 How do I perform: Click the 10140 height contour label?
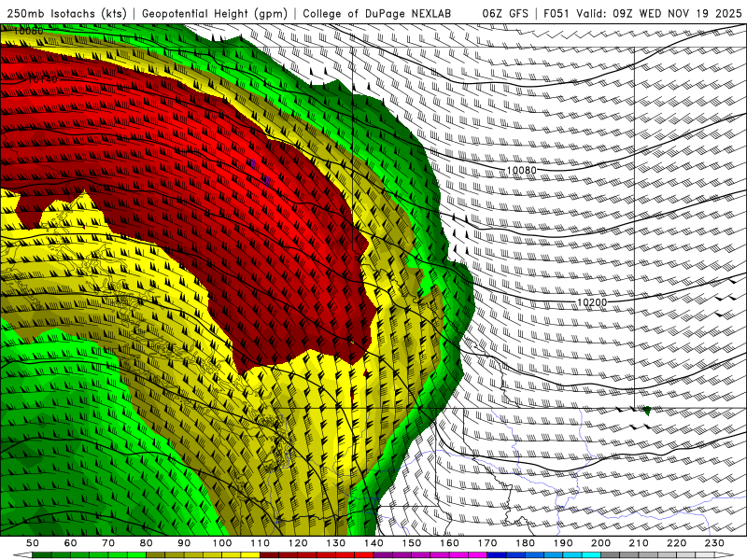[x=42, y=79]
